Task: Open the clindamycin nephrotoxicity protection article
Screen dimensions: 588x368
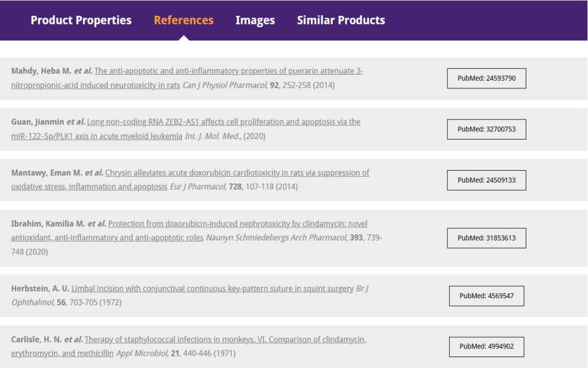Action: [237, 224]
